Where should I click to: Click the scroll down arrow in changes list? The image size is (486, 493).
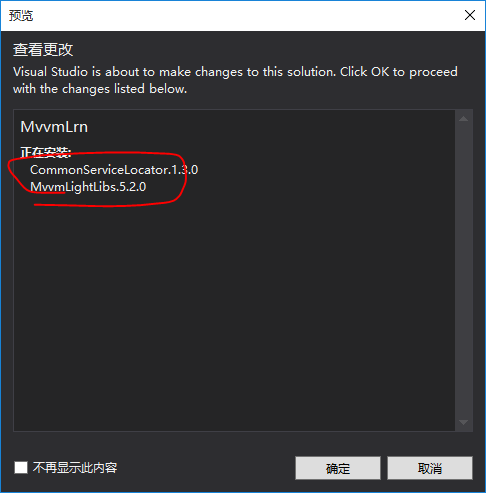[463, 422]
